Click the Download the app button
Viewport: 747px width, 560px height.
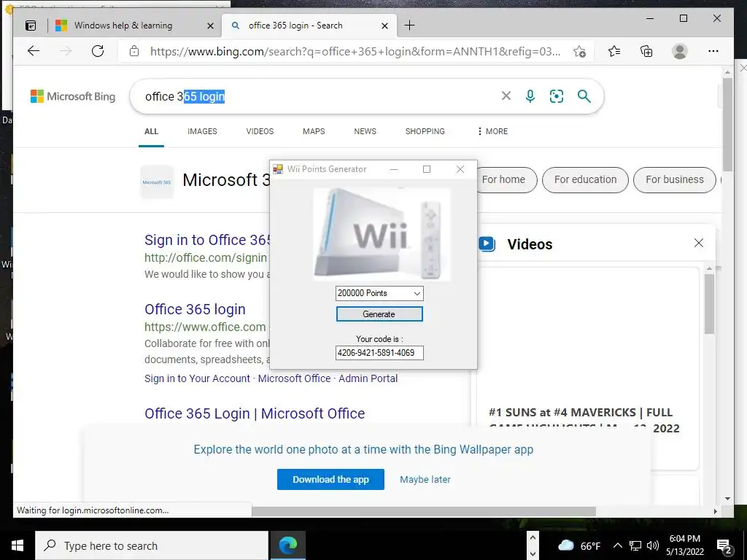[330, 480]
